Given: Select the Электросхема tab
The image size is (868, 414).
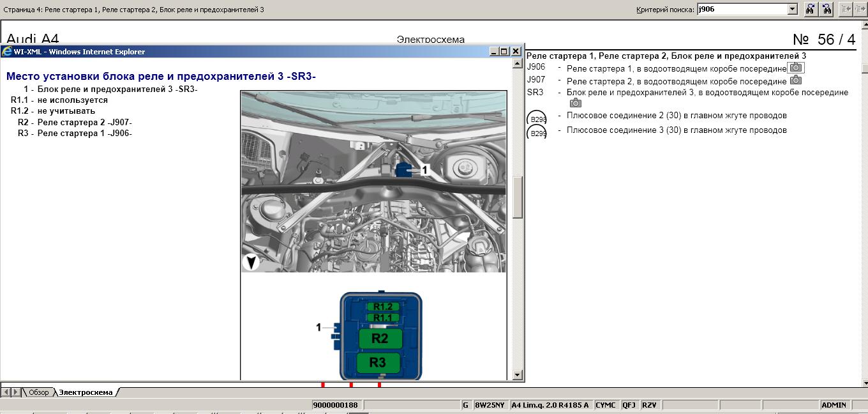Looking at the screenshot, I should pyautogui.click(x=86, y=392).
